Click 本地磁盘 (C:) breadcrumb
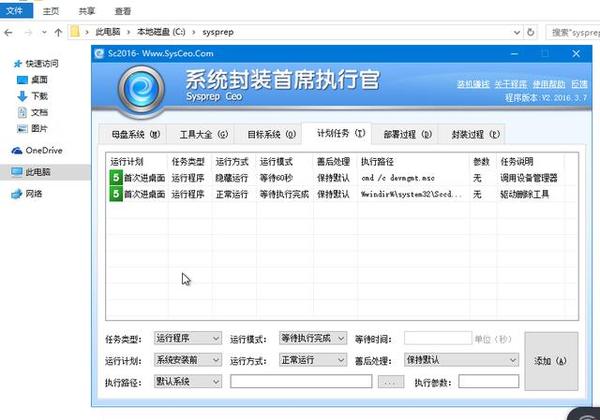 click(161, 32)
